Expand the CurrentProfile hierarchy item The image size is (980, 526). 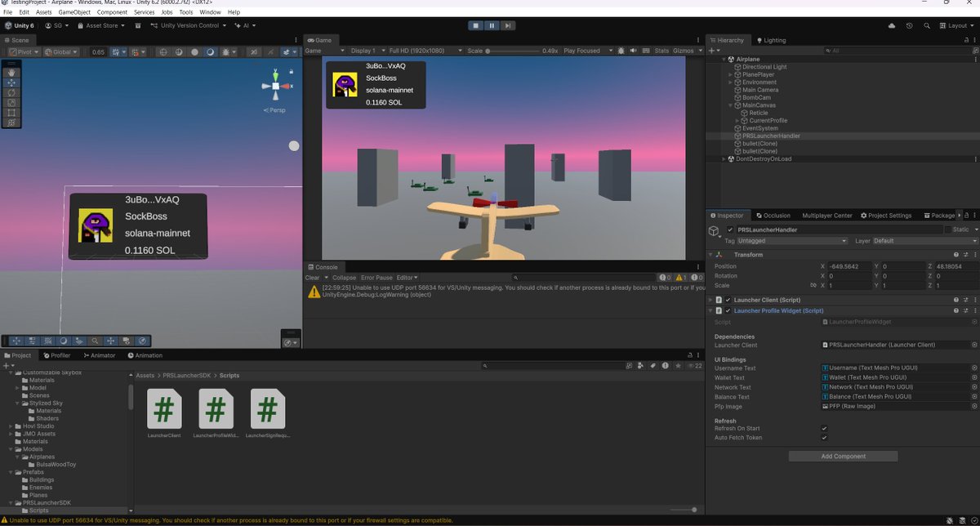point(737,120)
